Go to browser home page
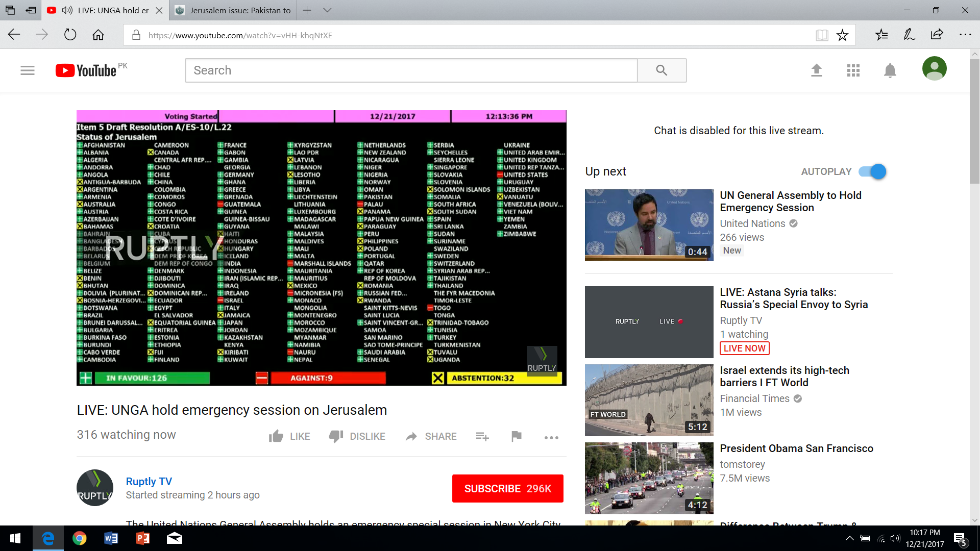This screenshot has height=551, width=980. 98,35
